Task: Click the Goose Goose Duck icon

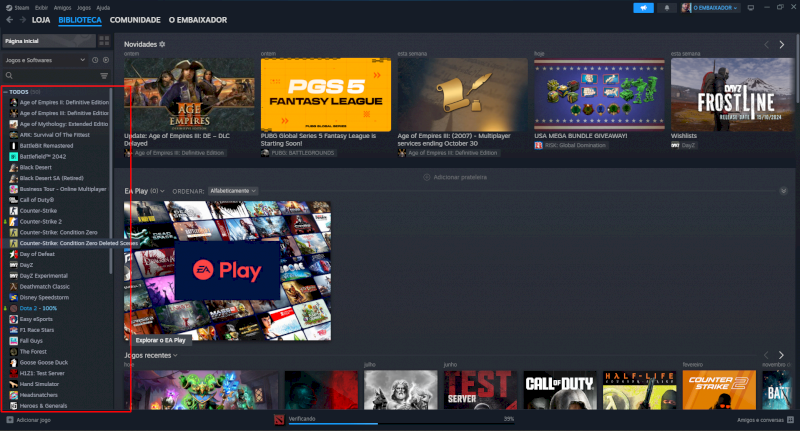Action: pyautogui.click(x=14, y=363)
